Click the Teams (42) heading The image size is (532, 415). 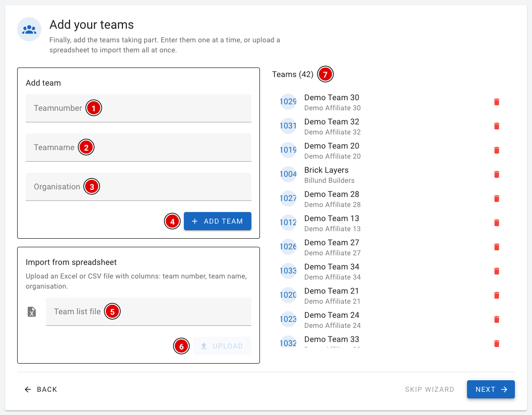(293, 74)
